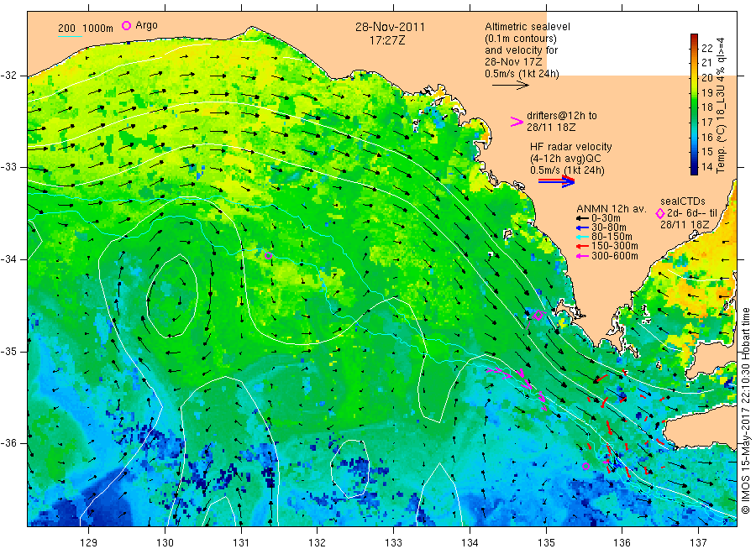Image resolution: width=756 pixels, height=554 pixels.
Task: Click the temperature color bar near 22
Action: pos(694,48)
